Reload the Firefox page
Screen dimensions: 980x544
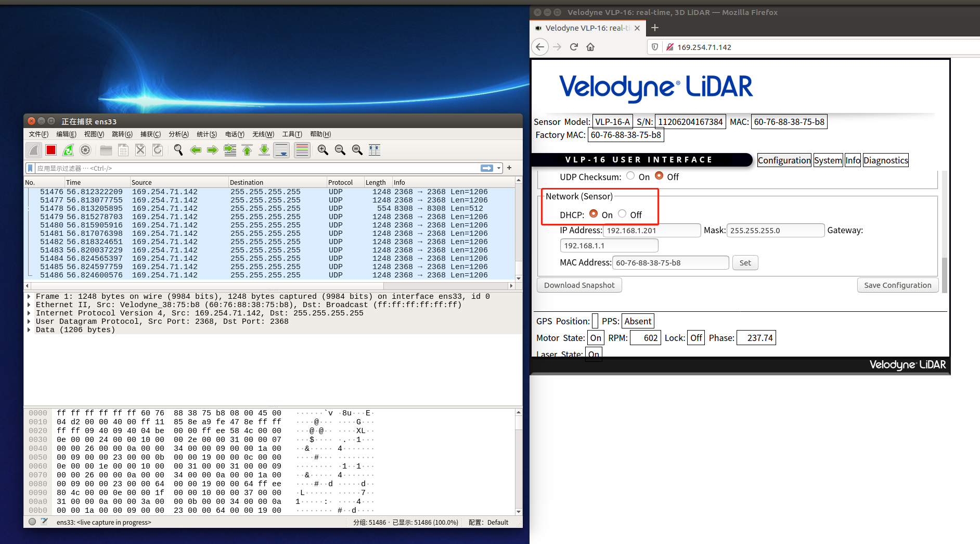pyautogui.click(x=574, y=47)
